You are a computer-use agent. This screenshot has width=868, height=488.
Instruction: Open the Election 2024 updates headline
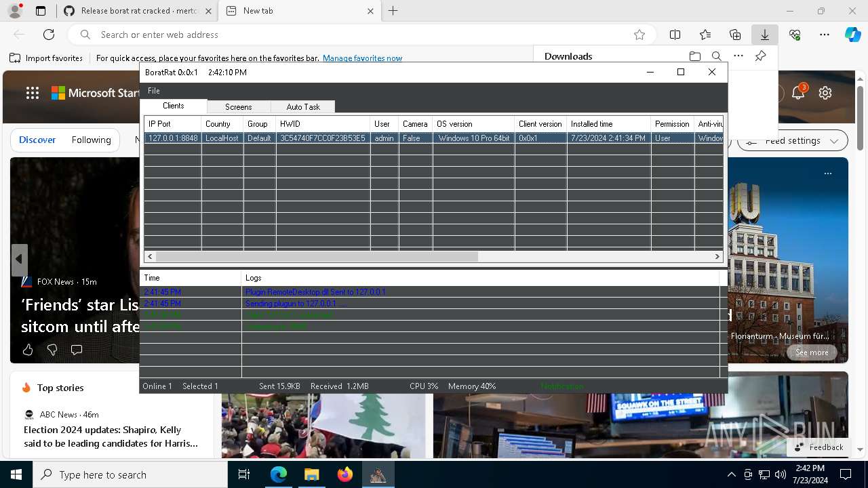click(111, 436)
